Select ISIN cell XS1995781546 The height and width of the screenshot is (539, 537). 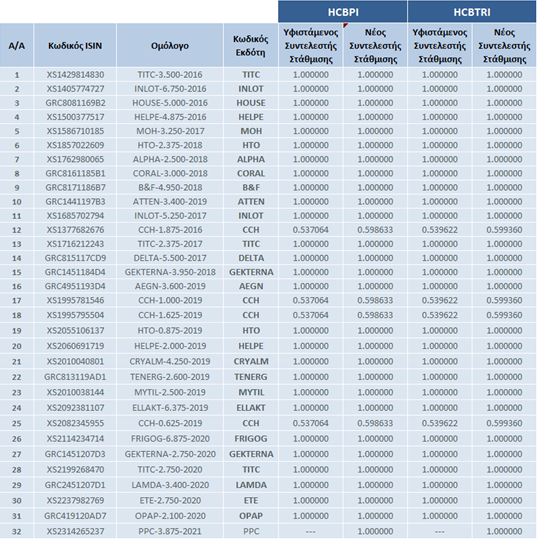75,300
